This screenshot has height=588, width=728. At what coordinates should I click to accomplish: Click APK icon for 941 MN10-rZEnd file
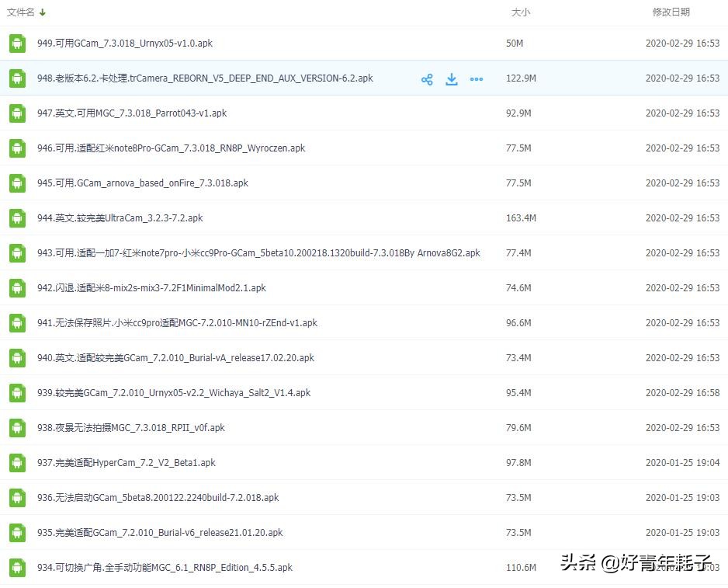click(18, 323)
